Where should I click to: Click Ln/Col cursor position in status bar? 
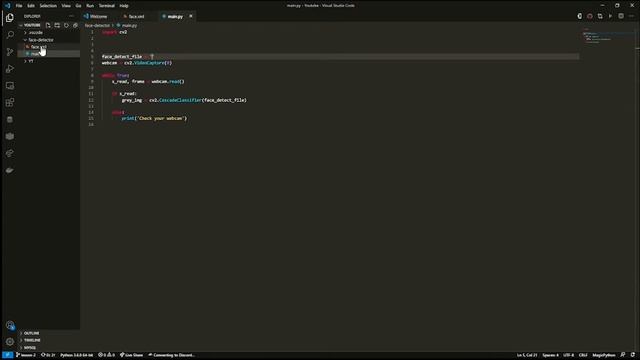point(527,355)
